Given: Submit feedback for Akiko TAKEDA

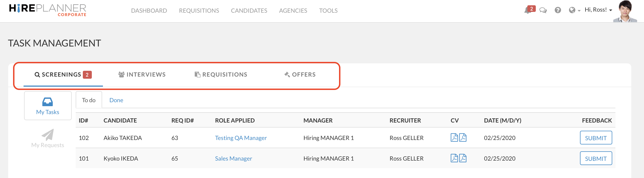Looking at the screenshot, I should coord(596,138).
